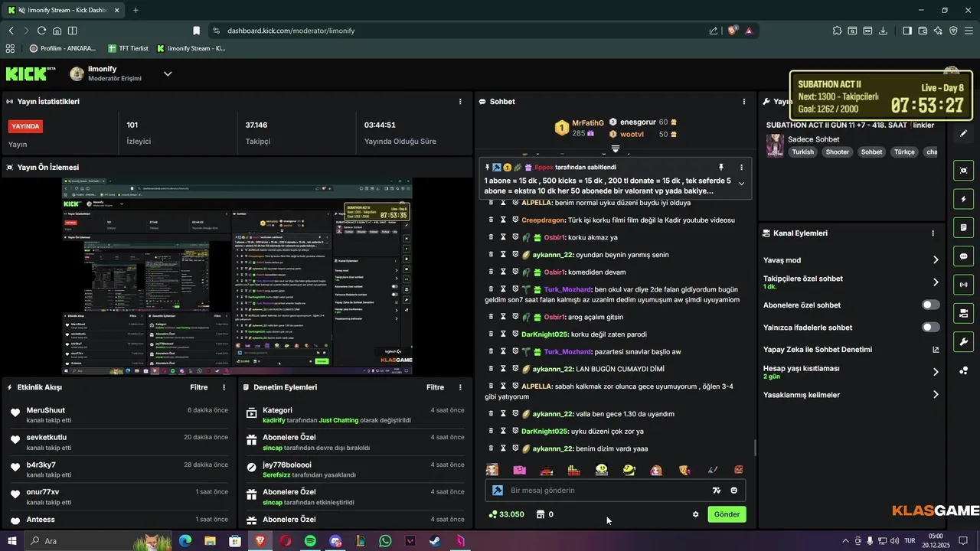Screen dimensions: 980x551
Task: Click the Turkish tag
Action: tap(803, 152)
